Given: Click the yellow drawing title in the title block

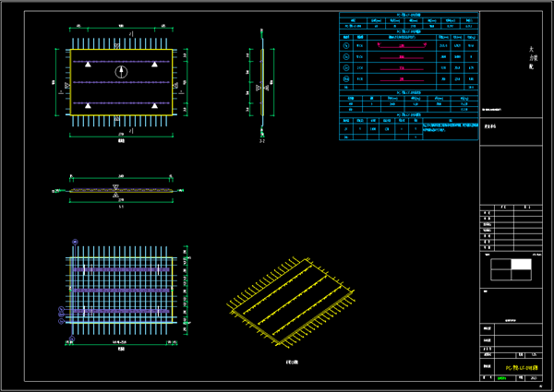Looking at the screenshot, I should (522, 368).
